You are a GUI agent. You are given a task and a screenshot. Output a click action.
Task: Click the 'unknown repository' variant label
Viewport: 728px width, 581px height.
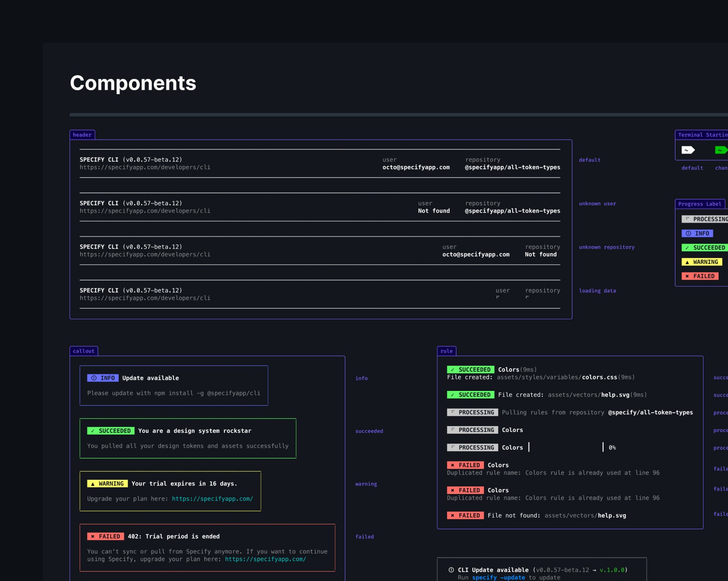pos(607,247)
